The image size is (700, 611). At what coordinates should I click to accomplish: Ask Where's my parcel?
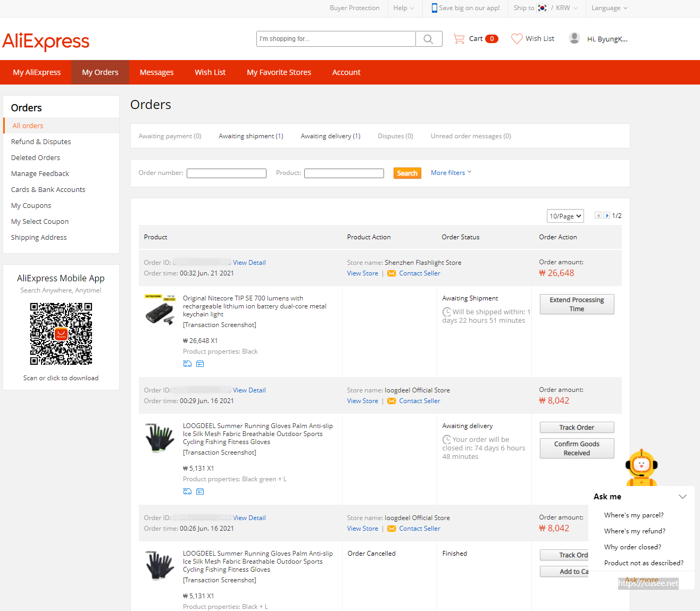[634, 515]
